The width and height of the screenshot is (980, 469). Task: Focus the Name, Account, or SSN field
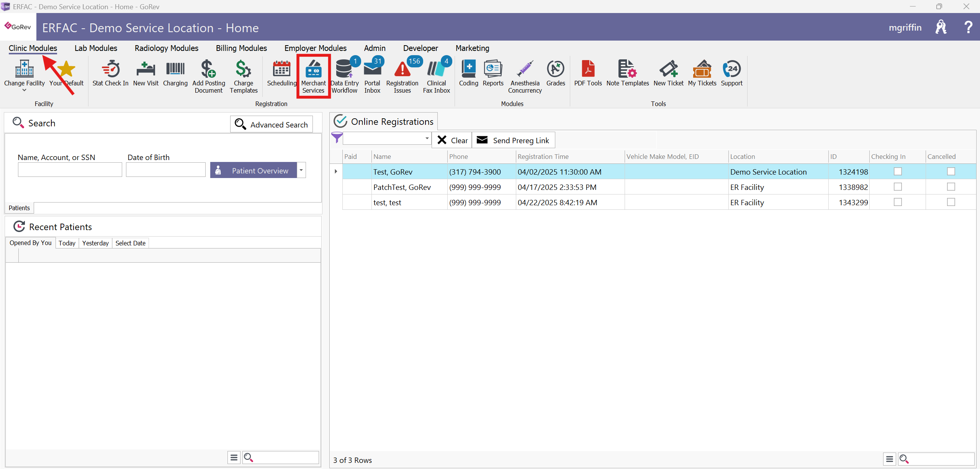[x=70, y=170]
